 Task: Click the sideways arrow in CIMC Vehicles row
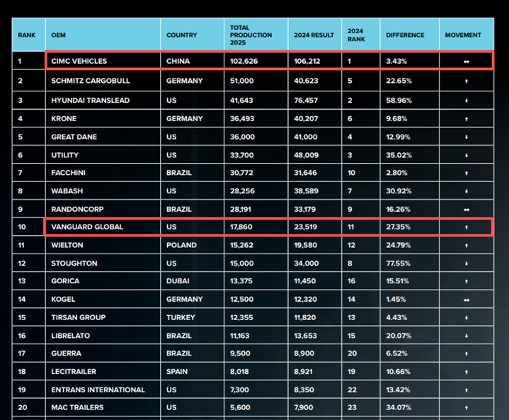tap(467, 62)
